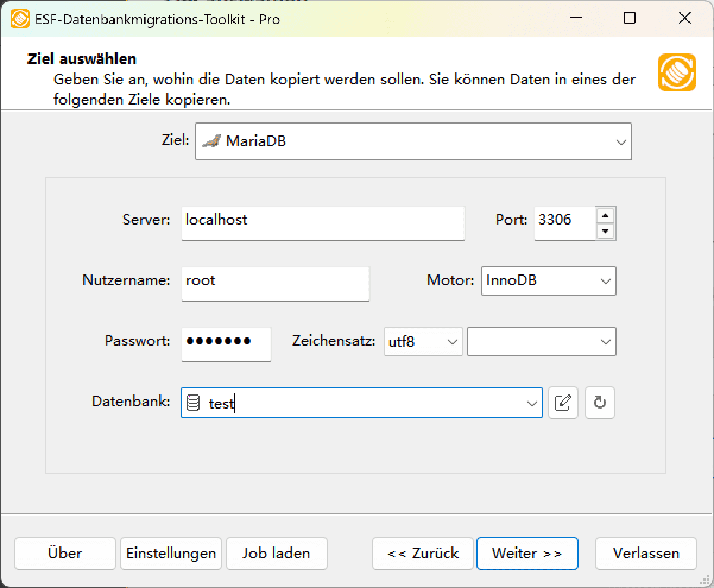
Task: Open the Über dialog
Action: tap(65, 553)
